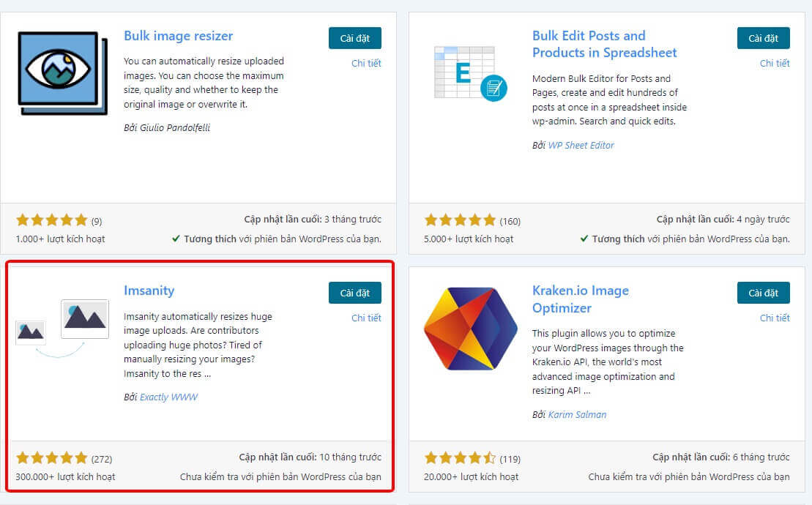This screenshot has width=812, height=505.
Task: Click the Bulk image resizer eye icon
Action: pos(62,71)
